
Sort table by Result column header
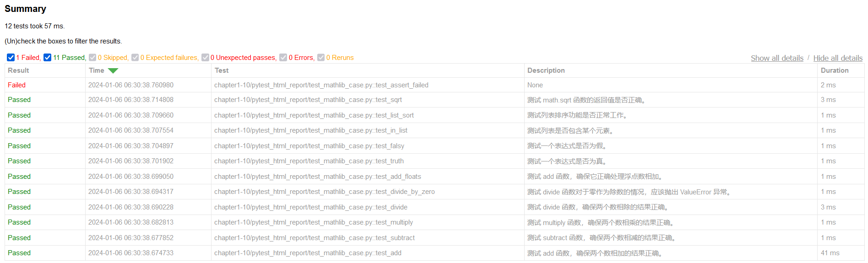18,70
